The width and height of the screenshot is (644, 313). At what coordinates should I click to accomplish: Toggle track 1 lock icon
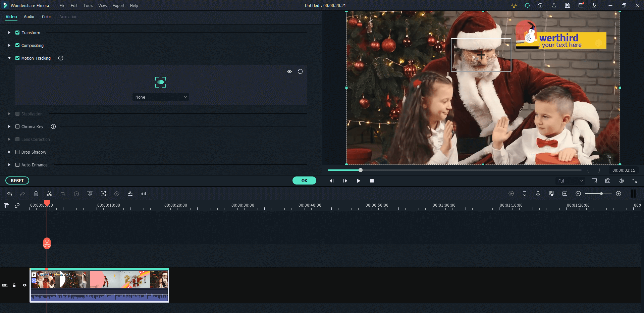[x=14, y=285]
